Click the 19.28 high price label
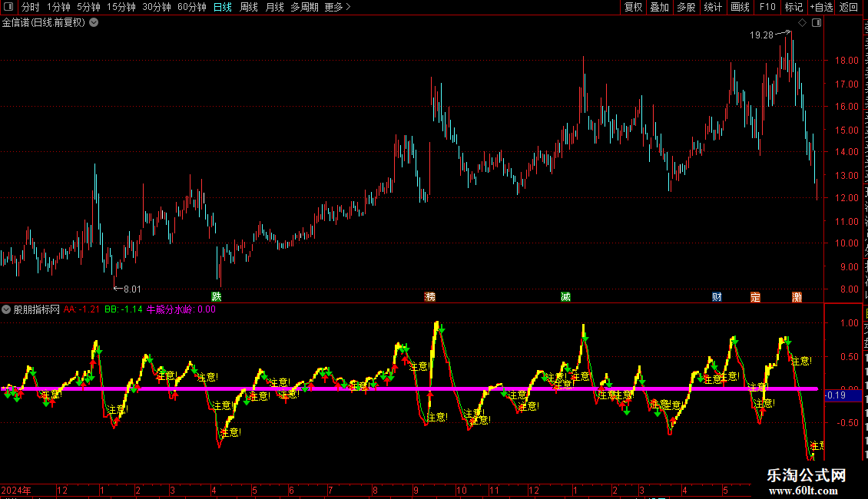 click(x=761, y=35)
